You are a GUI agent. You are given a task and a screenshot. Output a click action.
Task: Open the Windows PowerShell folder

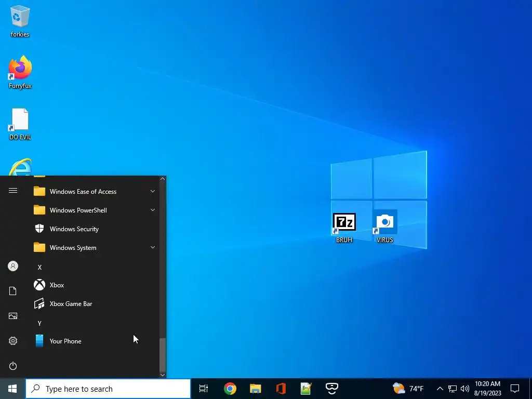tap(95, 210)
